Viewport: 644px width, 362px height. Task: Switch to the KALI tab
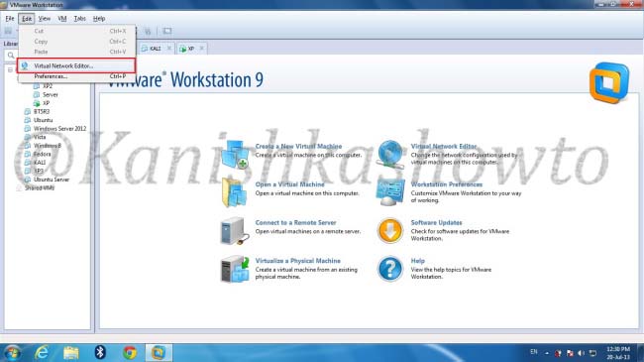(x=156, y=49)
